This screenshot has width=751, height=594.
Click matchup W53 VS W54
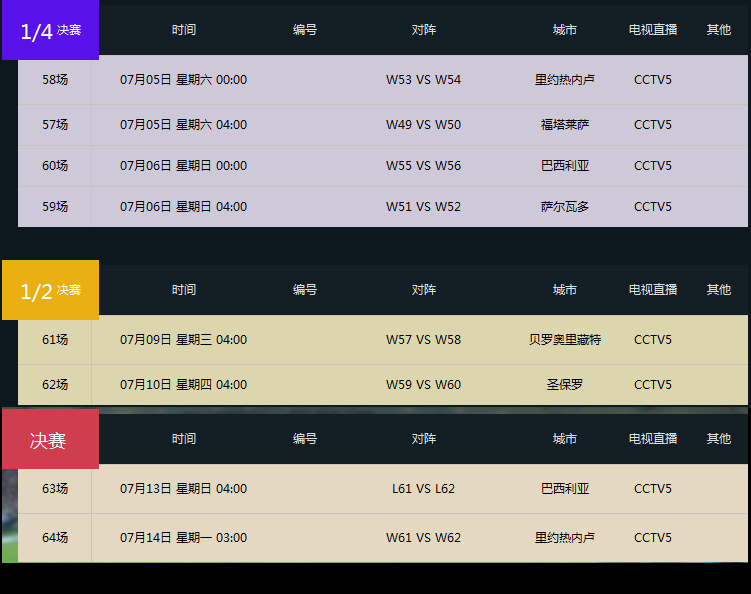(423, 80)
